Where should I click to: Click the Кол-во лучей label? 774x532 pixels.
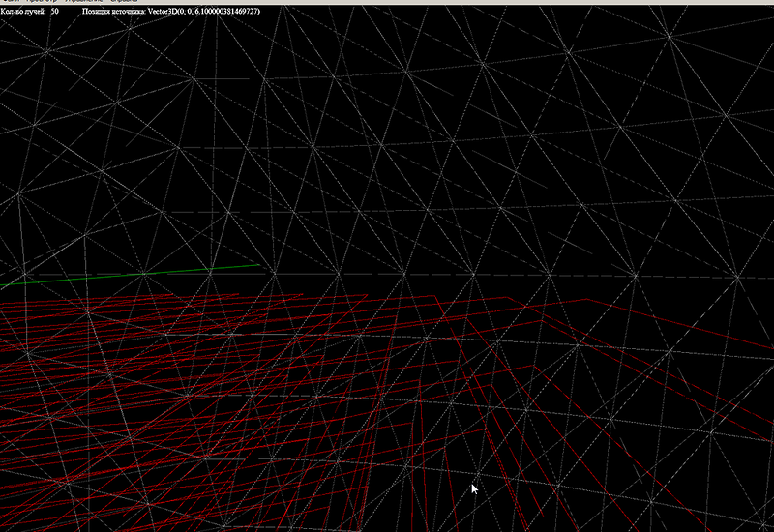[x=21, y=12]
